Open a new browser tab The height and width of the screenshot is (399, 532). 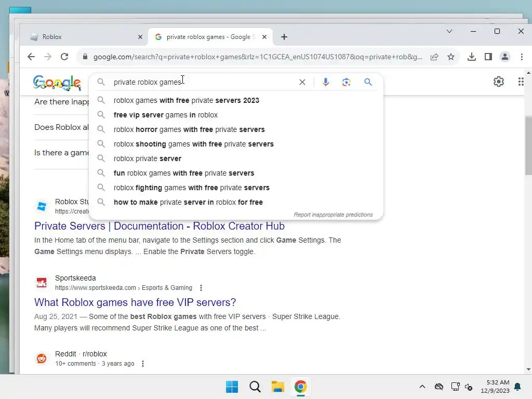pos(284,37)
